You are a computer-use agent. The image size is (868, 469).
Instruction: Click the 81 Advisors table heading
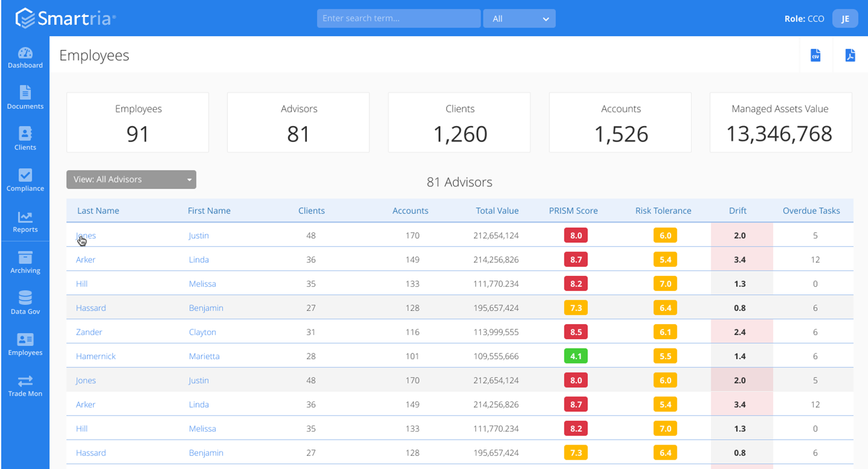coord(460,182)
